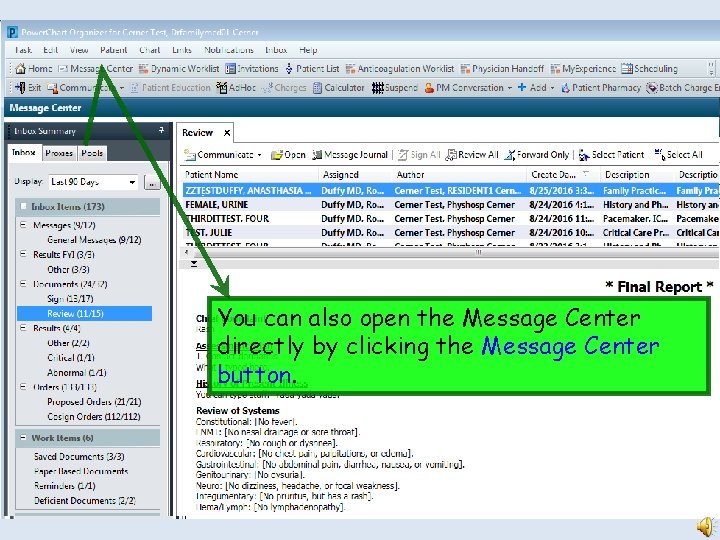The image size is (720, 540).
Task: Select Deficient Documents (2/2) item
Action: coord(85,501)
